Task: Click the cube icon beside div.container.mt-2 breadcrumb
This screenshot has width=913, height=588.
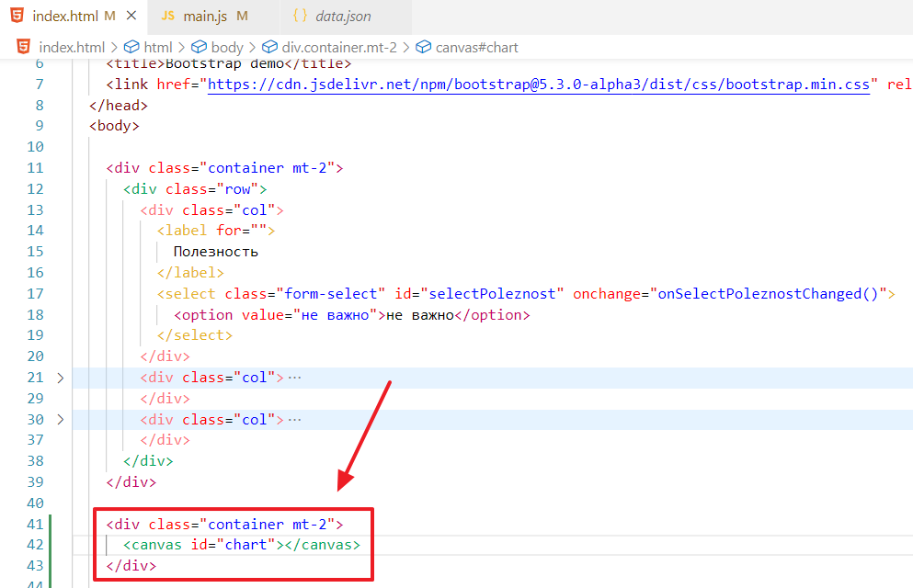Action: pos(269,47)
